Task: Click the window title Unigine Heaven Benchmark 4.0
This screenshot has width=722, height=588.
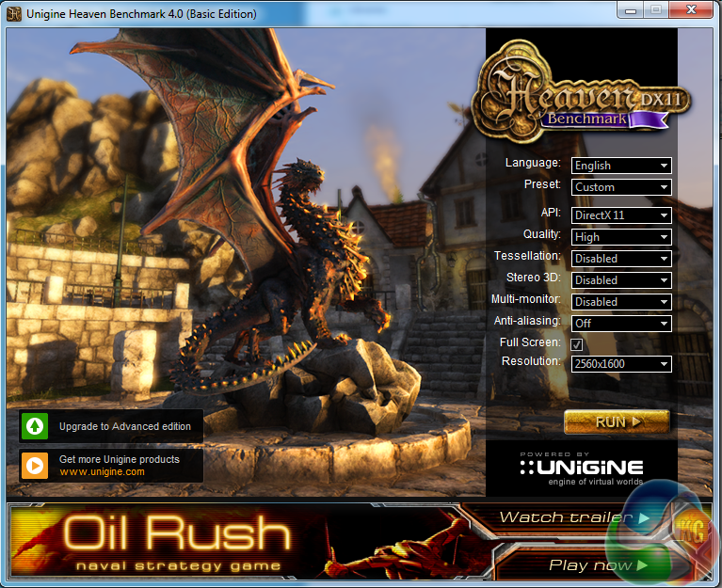Action: point(141,14)
